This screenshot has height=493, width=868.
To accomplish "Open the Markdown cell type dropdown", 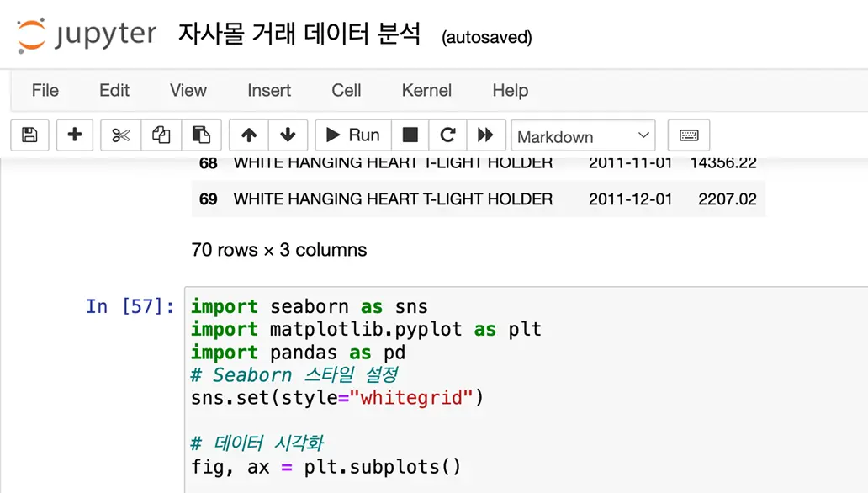I will pyautogui.click(x=583, y=136).
